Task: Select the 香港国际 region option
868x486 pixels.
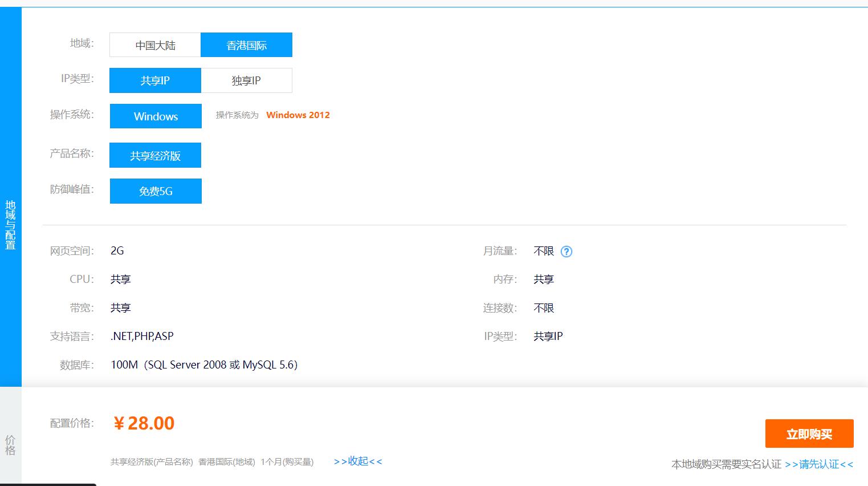Action: [x=246, y=44]
